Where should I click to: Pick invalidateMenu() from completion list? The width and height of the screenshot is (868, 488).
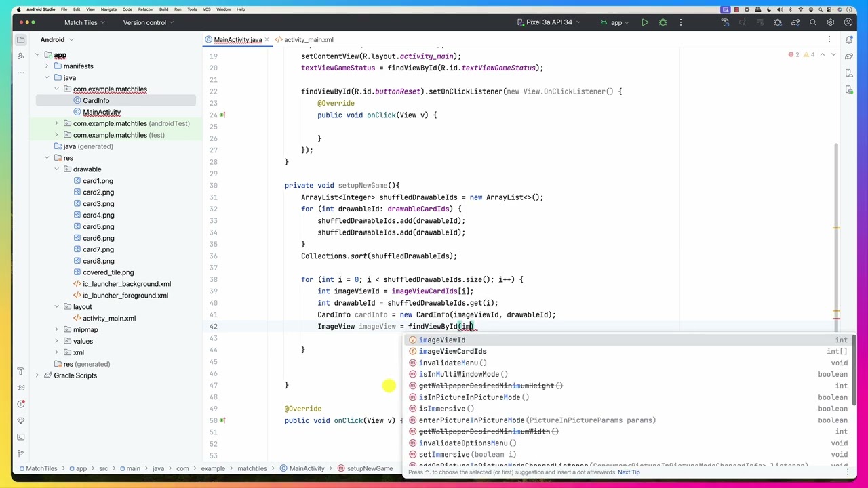pyautogui.click(x=628, y=363)
